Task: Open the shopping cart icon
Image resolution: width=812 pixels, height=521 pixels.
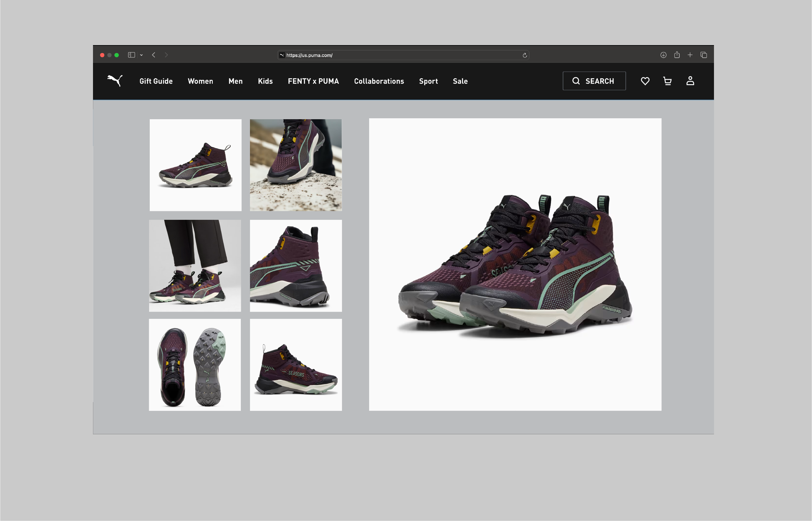Action: [667, 81]
